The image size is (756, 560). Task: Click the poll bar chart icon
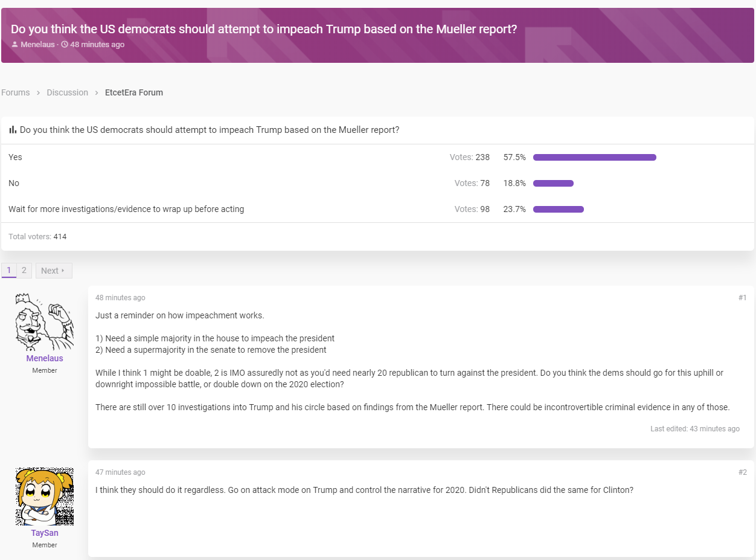pos(13,130)
